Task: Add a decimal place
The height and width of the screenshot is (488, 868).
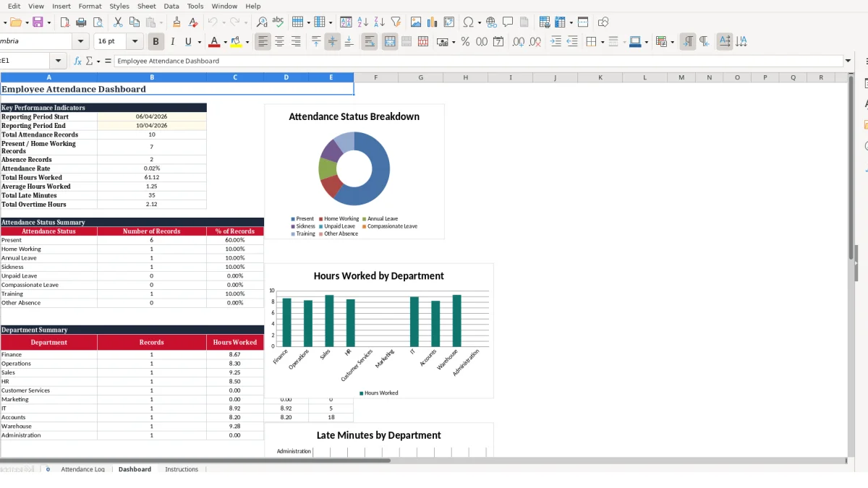Action: (519, 42)
